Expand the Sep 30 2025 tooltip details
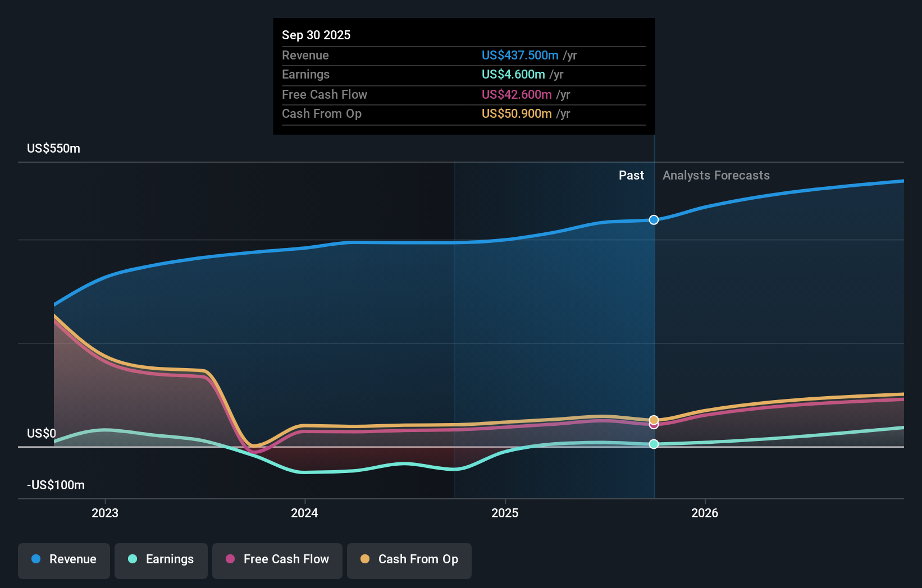The width and height of the screenshot is (922, 588). click(316, 35)
